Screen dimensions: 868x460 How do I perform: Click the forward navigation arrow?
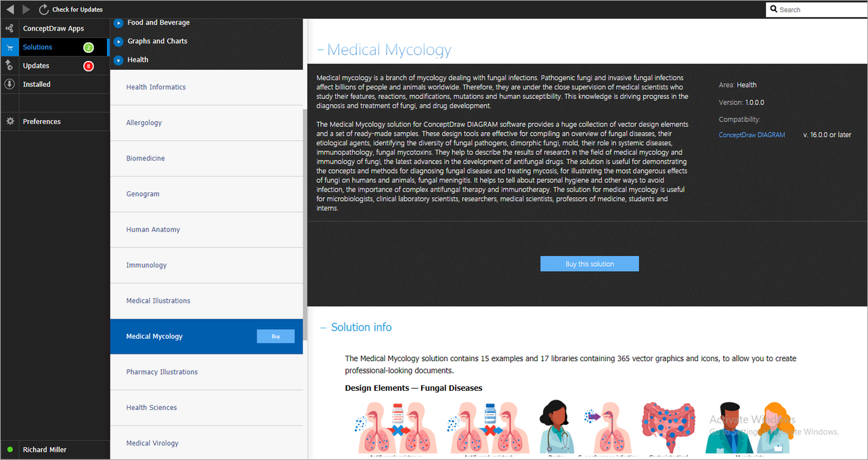(26, 9)
